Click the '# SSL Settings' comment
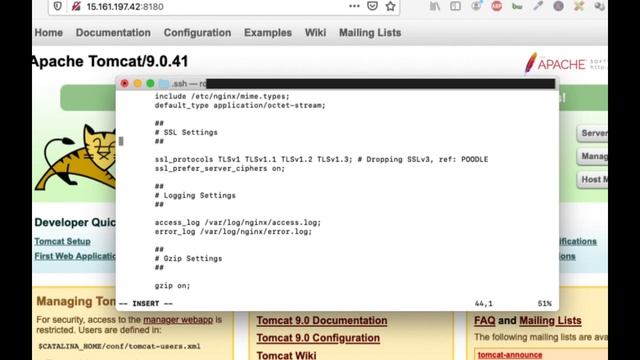The width and height of the screenshot is (640, 360). click(186, 132)
